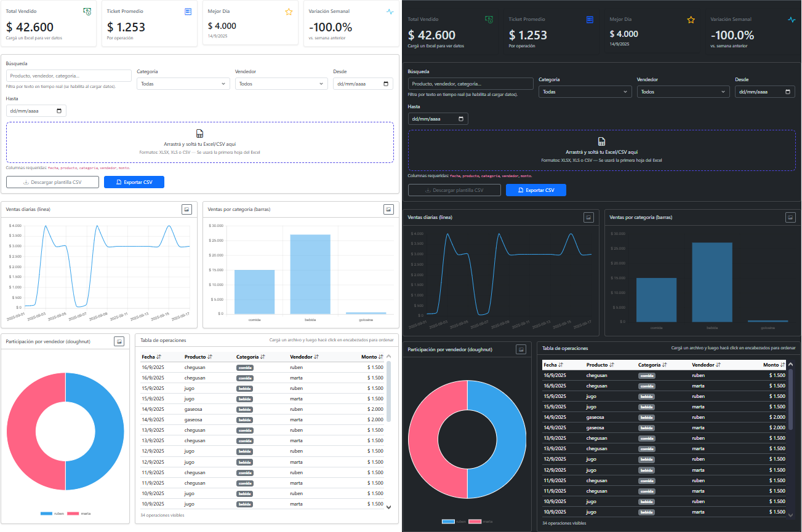Open the Vendedor dropdown in light theme
The image size is (802, 532).
(x=281, y=84)
